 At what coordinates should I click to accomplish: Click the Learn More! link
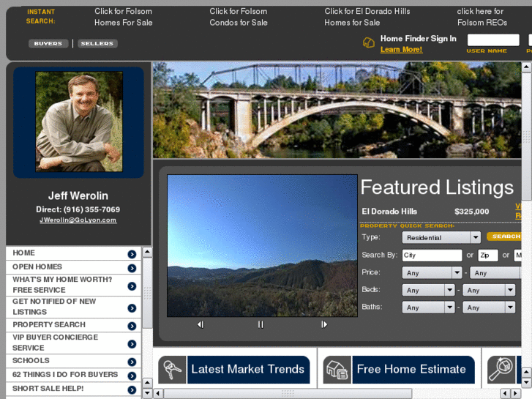[x=401, y=50]
